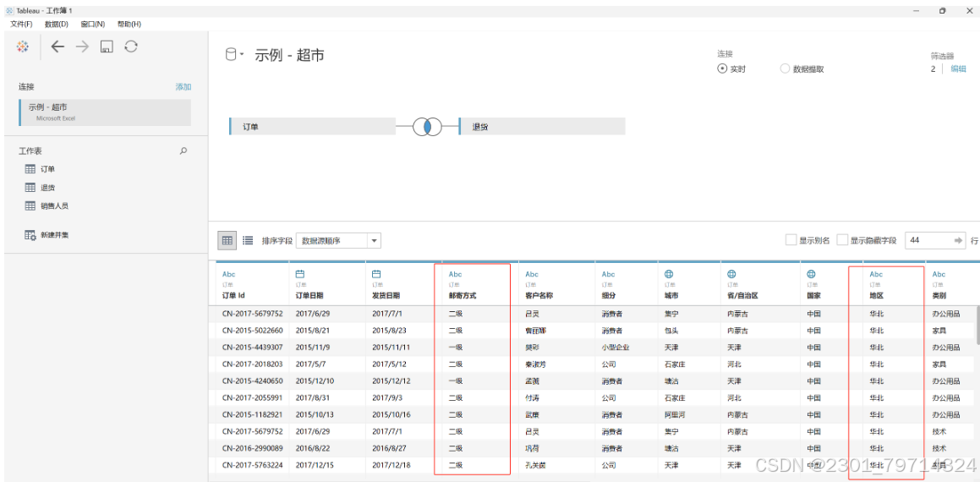Click the Tableau start page logo icon

pos(23,47)
